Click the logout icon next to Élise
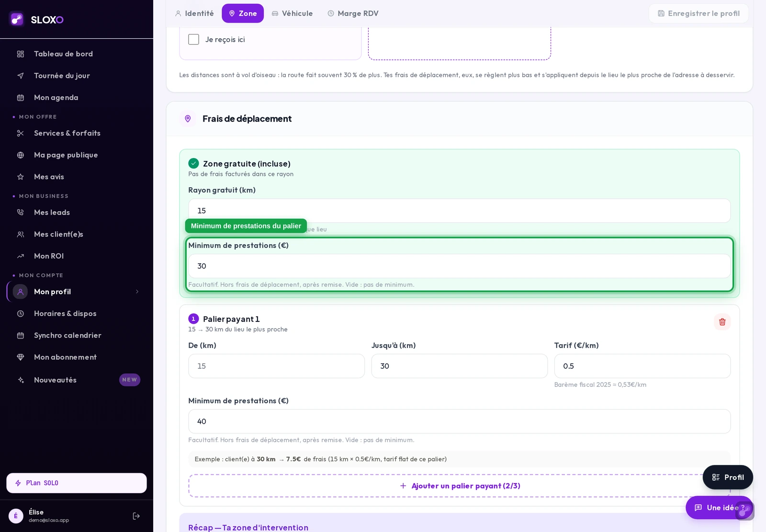 [x=136, y=516]
